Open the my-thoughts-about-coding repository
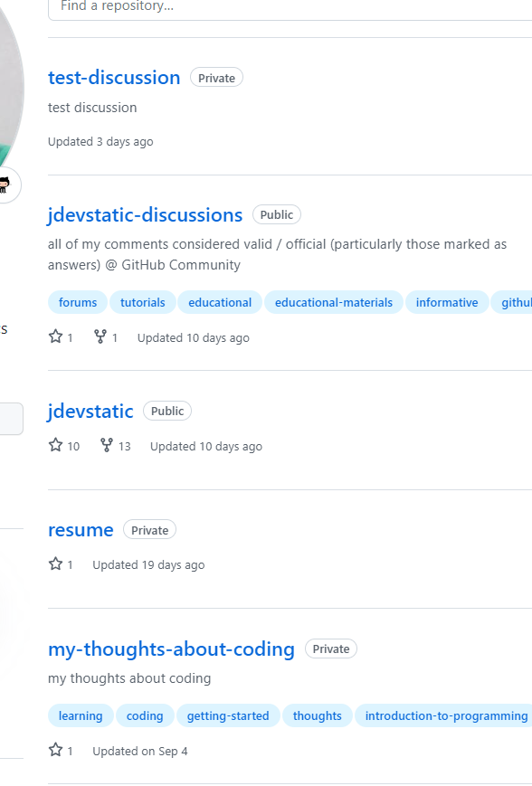 [x=171, y=649]
